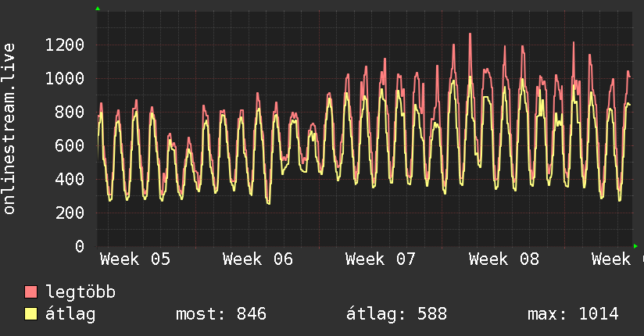Screen dimensions: 644x336
Task: Click the 'max: 1014' statistic
Action: click(573, 314)
